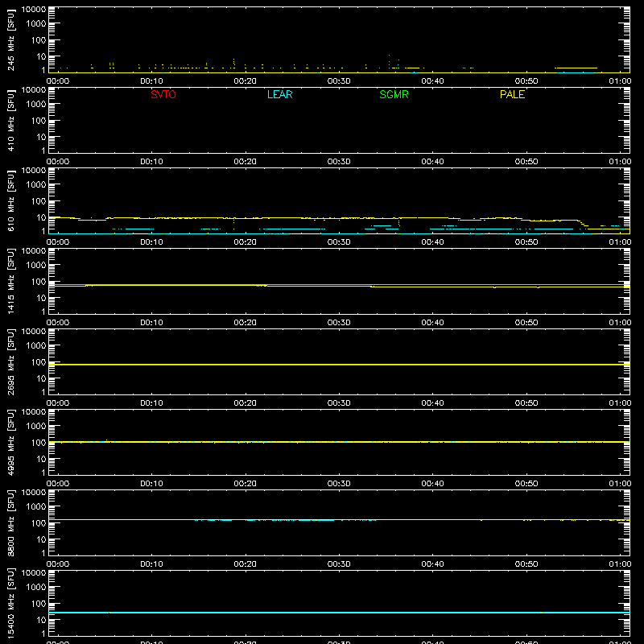Screen dimensions: 644x644
Task: Click the 1000 tick label of 2695 MHz panel
Action: pyautogui.click(x=36, y=346)
